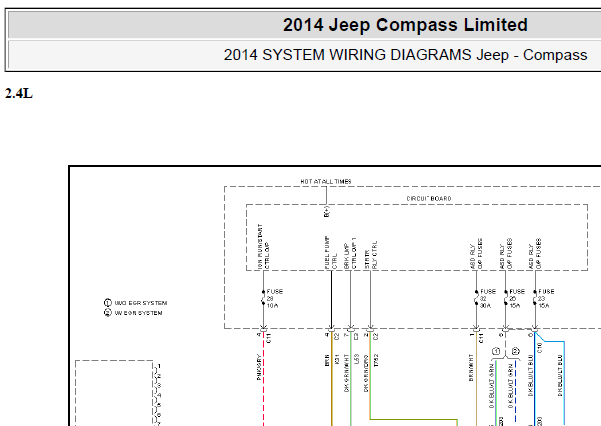The image size is (601, 426).
Task: Click the 2014 Jeep Compass Limited title
Action: [x=405, y=25]
